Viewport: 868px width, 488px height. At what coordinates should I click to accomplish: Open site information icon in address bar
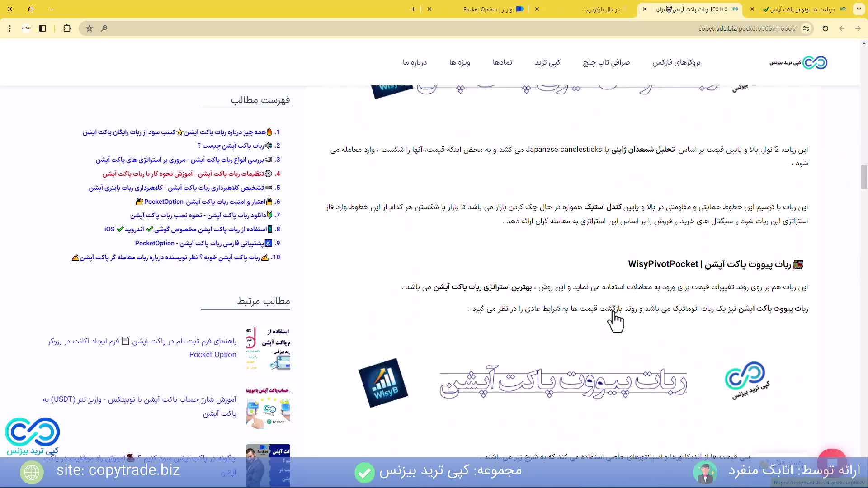tap(806, 28)
